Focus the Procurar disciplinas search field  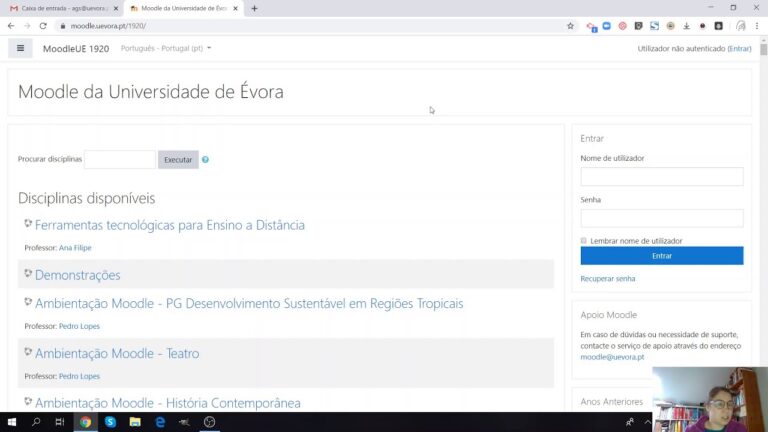click(120, 160)
